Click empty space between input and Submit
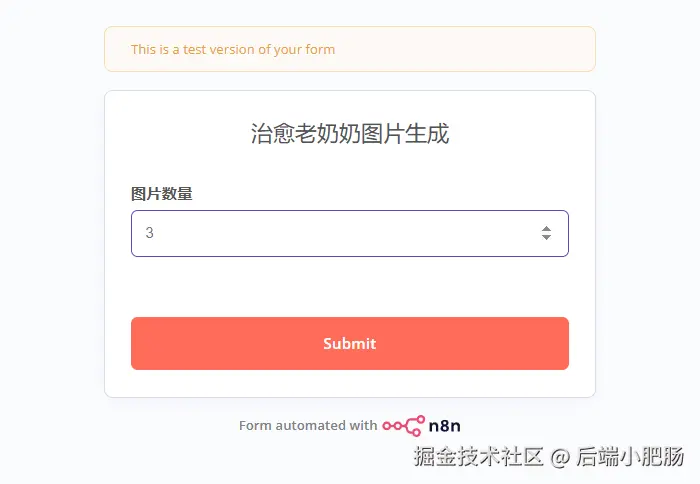Screen dimensions: 700x484 (x=350, y=287)
